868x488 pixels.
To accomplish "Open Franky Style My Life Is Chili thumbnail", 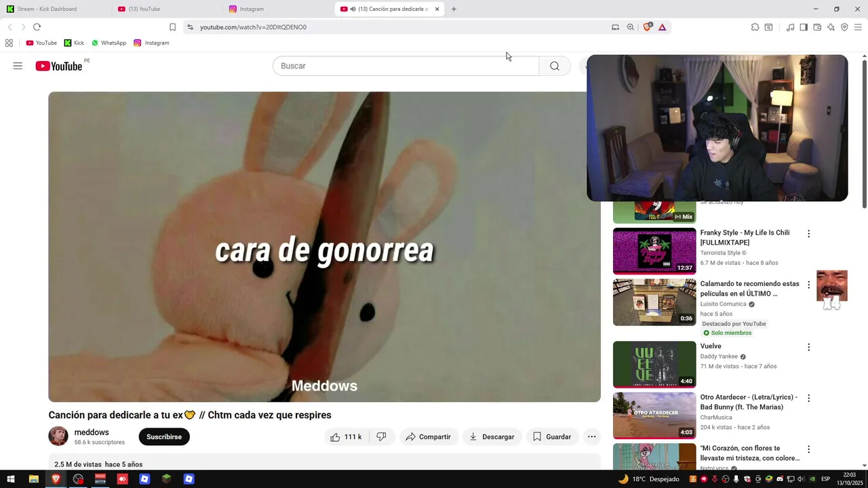I will pyautogui.click(x=654, y=251).
